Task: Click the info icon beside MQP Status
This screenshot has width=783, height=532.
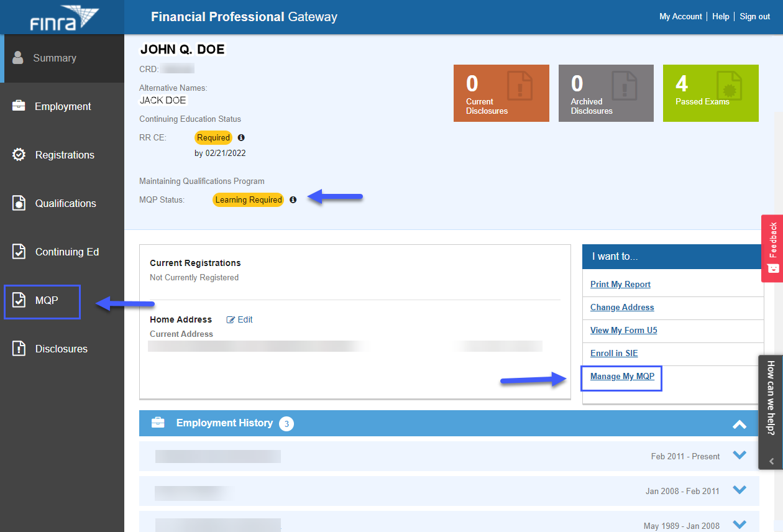Action: pos(293,200)
